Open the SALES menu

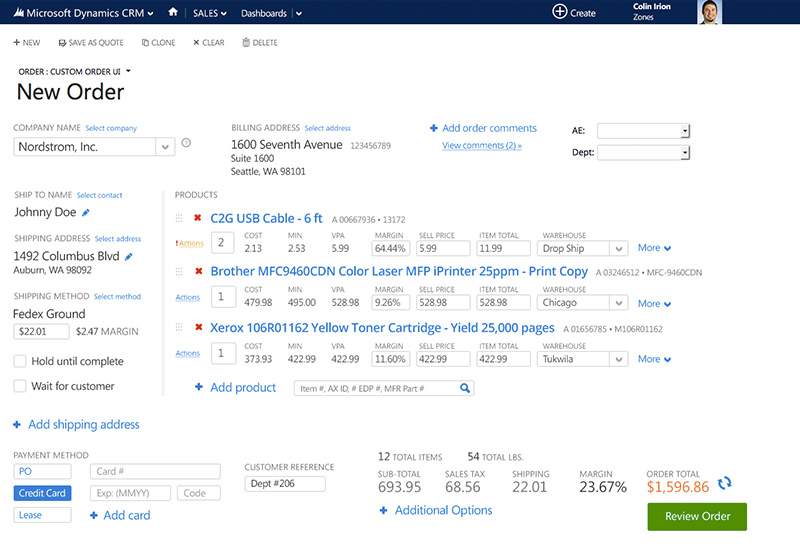[210, 13]
